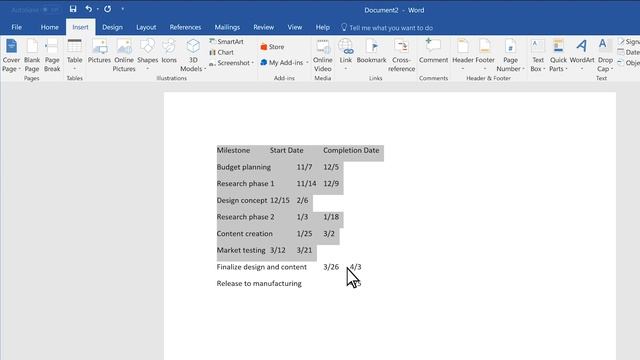Open the Layout tab
The height and width of the screenshot is (360, 640).
146,27
